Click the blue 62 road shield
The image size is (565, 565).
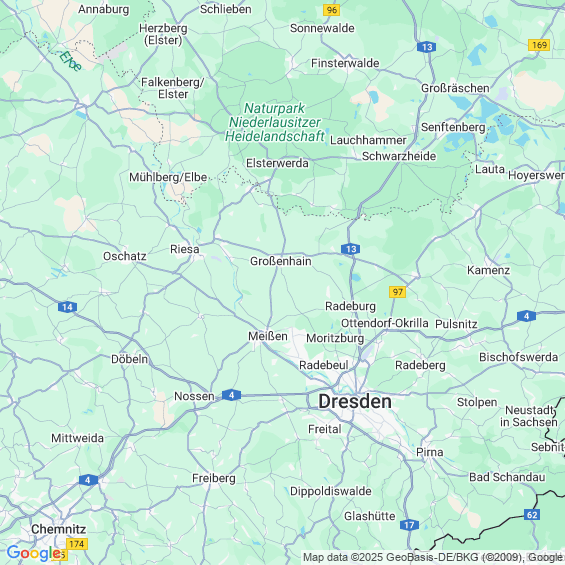pos(532,515)
